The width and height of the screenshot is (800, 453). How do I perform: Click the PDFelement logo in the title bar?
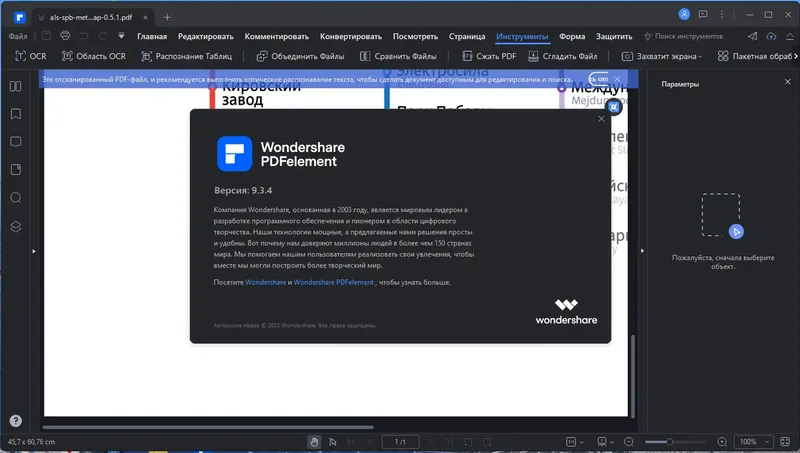point(20,17)
